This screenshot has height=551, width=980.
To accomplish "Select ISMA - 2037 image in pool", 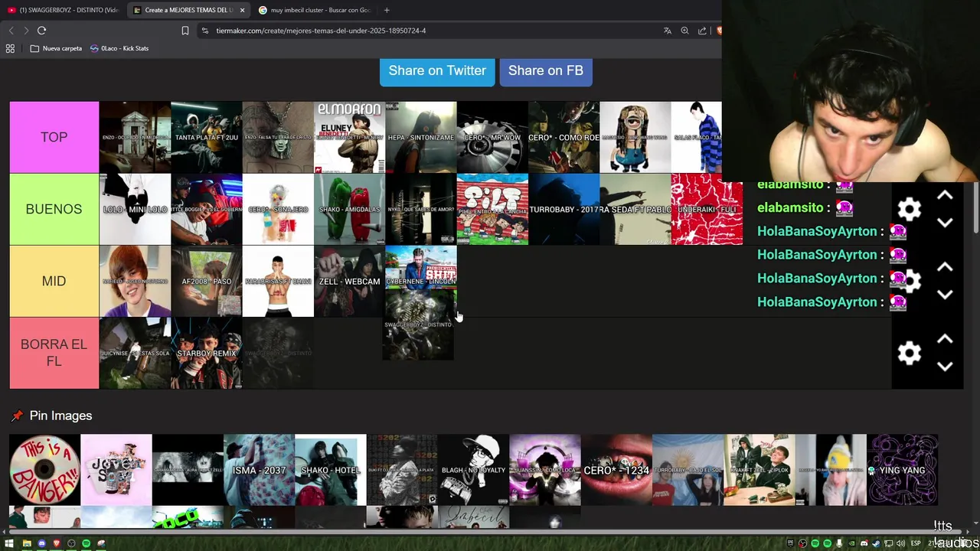I will click(259, 470).
